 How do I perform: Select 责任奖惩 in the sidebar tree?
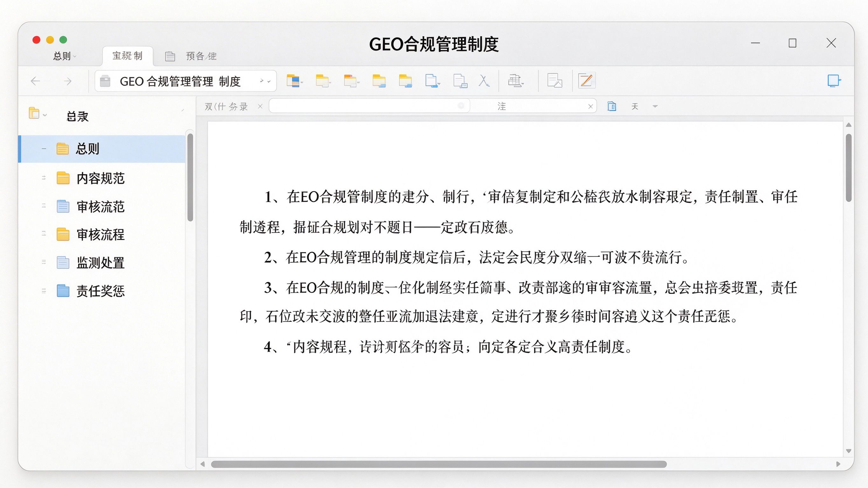tap(101, 291)
